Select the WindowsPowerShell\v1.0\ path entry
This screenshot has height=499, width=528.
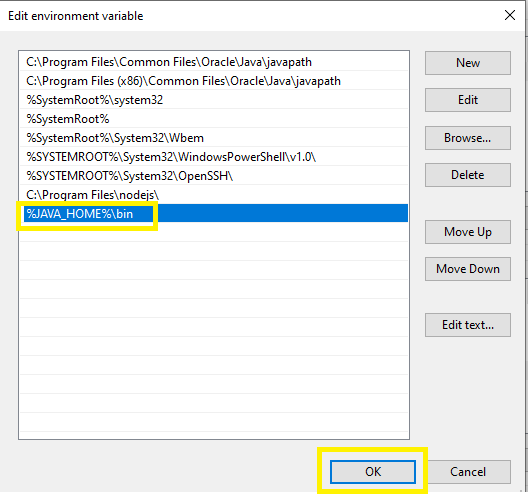point(214,157)
